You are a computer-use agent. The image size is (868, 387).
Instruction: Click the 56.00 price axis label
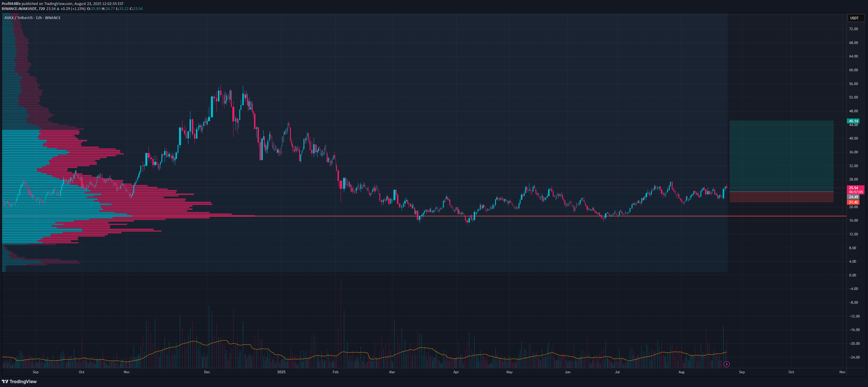(853, 84)
